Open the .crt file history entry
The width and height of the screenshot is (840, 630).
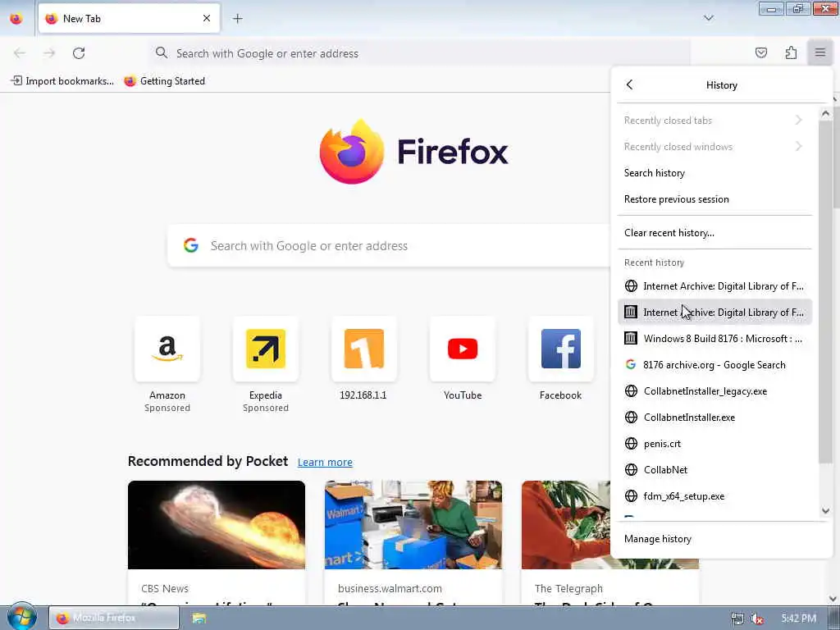coord(714,444)
